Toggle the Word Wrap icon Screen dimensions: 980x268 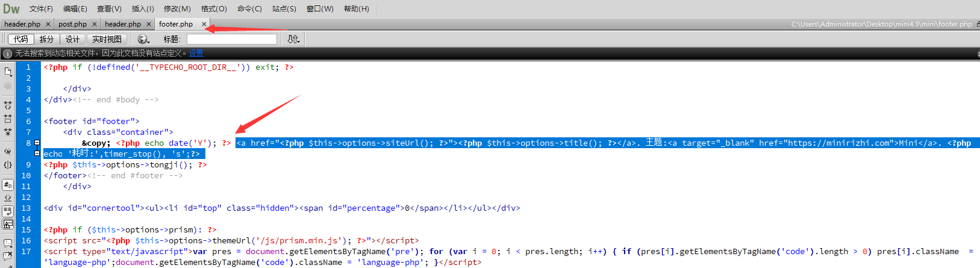pyautogui.click(x=8, y=211)
